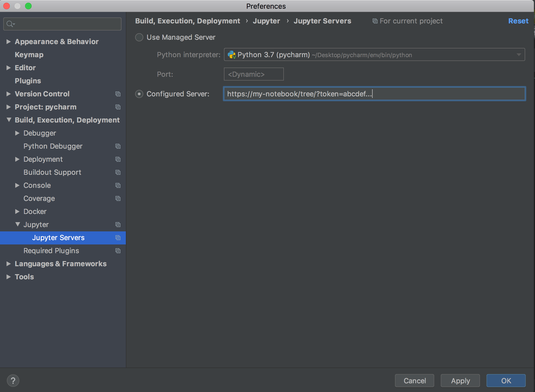Click the Cancel button

point(414,381)
